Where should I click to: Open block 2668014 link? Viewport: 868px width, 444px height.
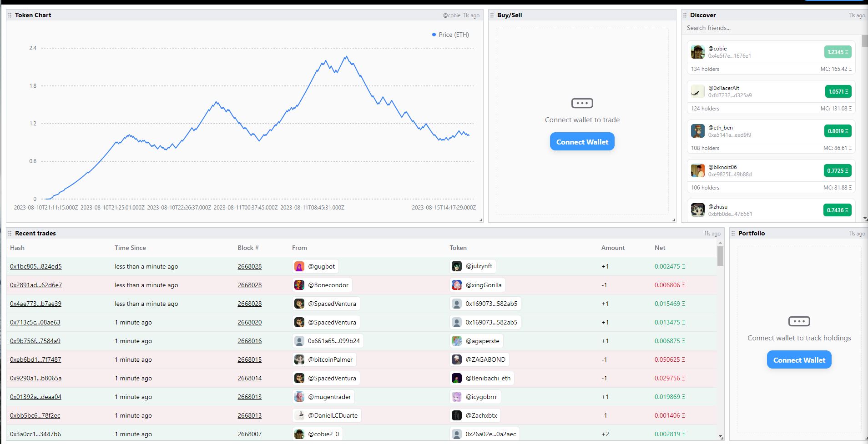pos(250,378)
